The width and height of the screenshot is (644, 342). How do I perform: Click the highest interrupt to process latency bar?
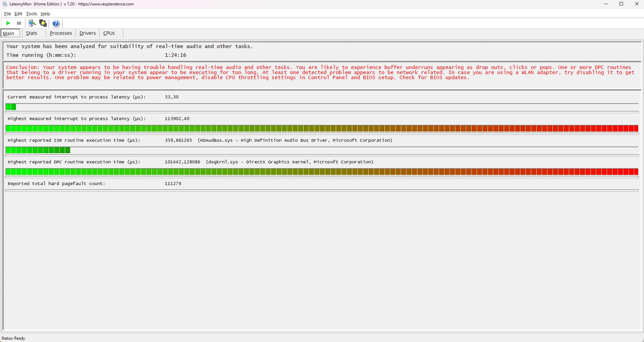pos(322,129)
